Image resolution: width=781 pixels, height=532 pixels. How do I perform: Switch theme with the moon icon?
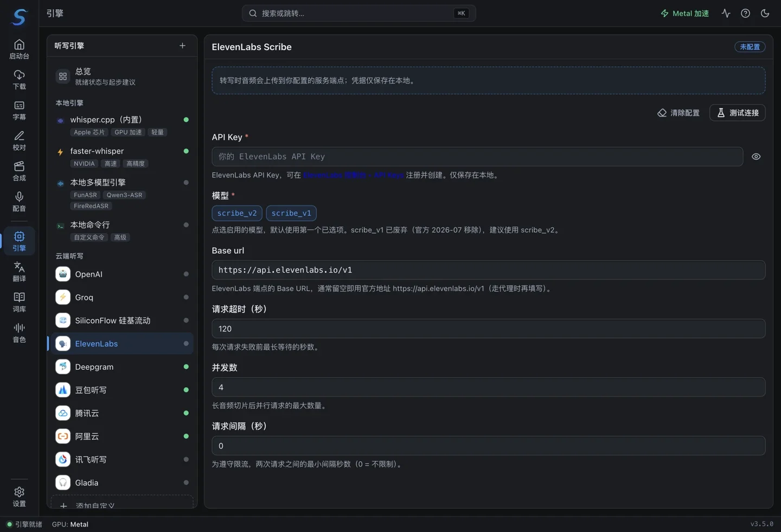coord(765,14)
